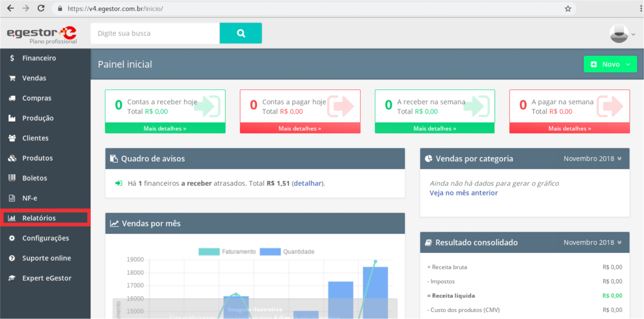Open Mais detalhes under A receber na semana
This screenshot has width=644, height=319.
435,128
